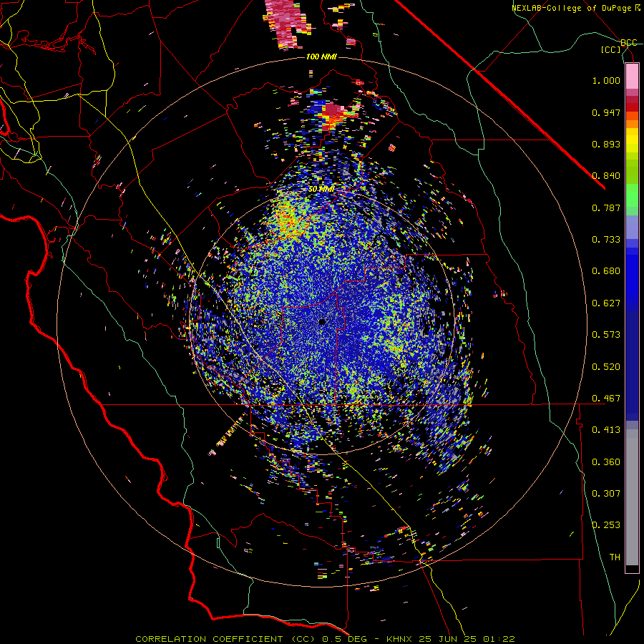Click the NEXLAB-College of DuPage label
The width and height of the screenshot is (644, 644).
[x=572, y=8]
